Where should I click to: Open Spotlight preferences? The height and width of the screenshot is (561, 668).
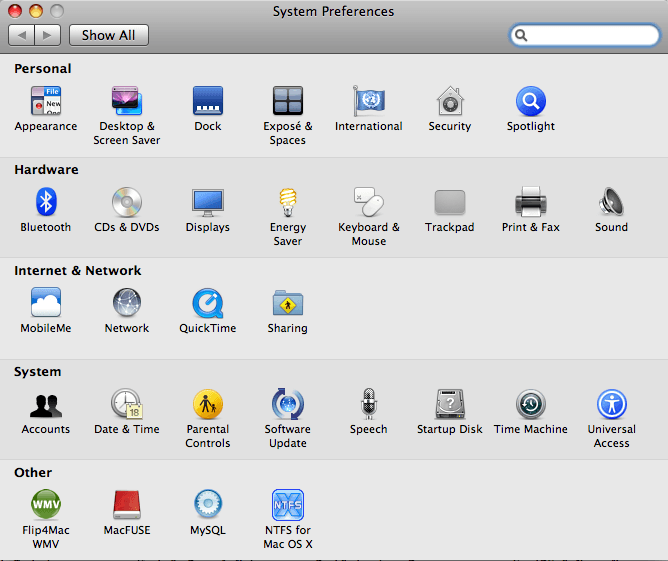tap(531, 101)
